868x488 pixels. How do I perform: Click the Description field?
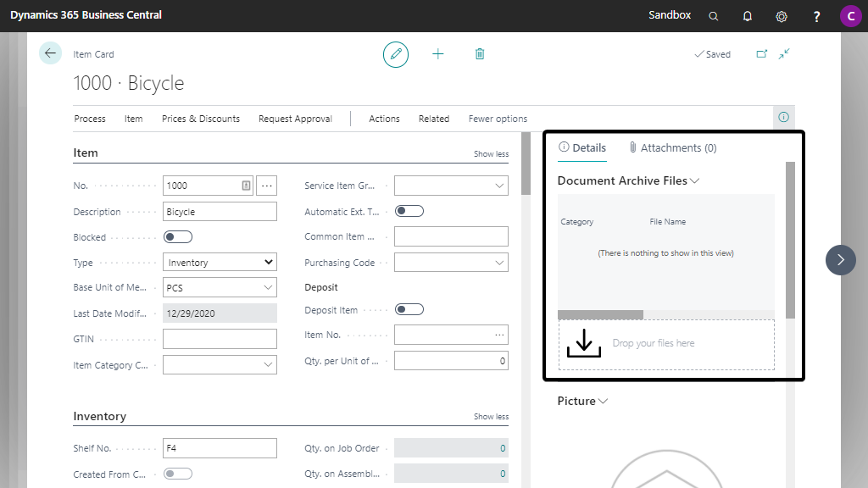[x=220, y=211]
